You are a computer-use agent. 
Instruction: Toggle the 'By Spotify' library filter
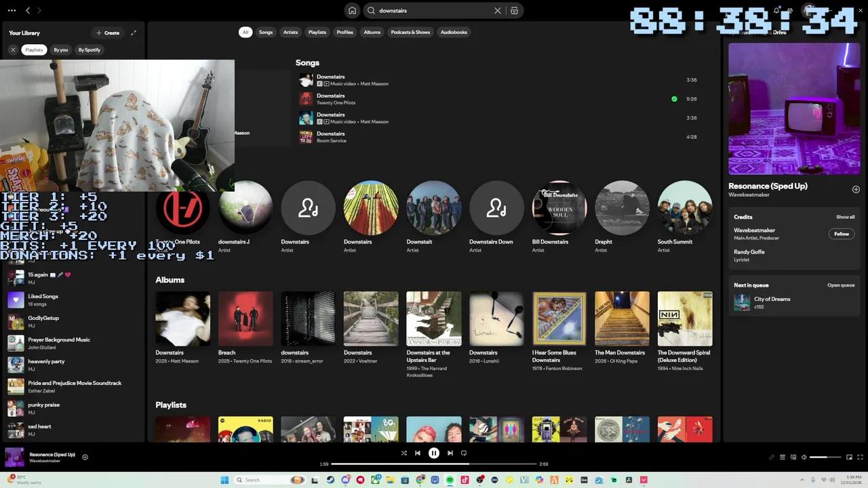(89, 49)
